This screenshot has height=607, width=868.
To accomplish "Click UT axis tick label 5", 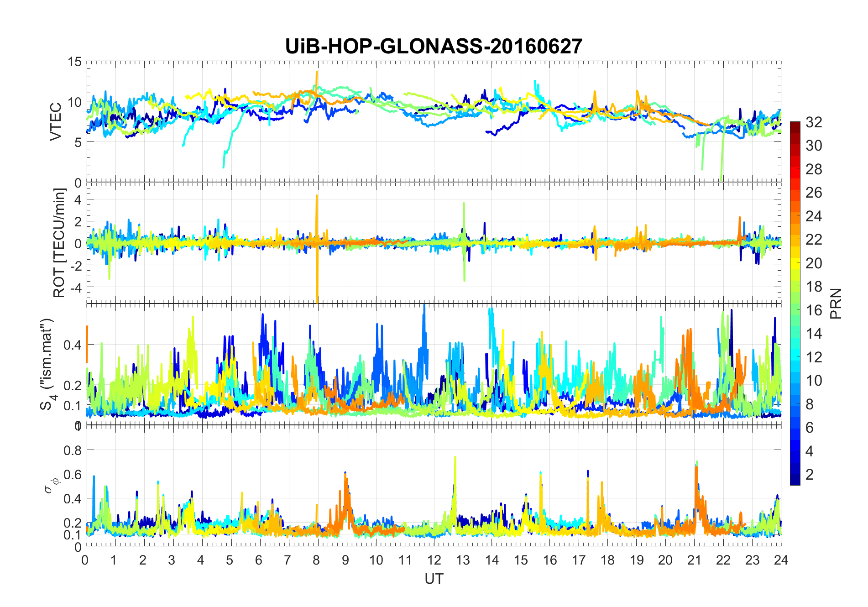I will (230, 560).
